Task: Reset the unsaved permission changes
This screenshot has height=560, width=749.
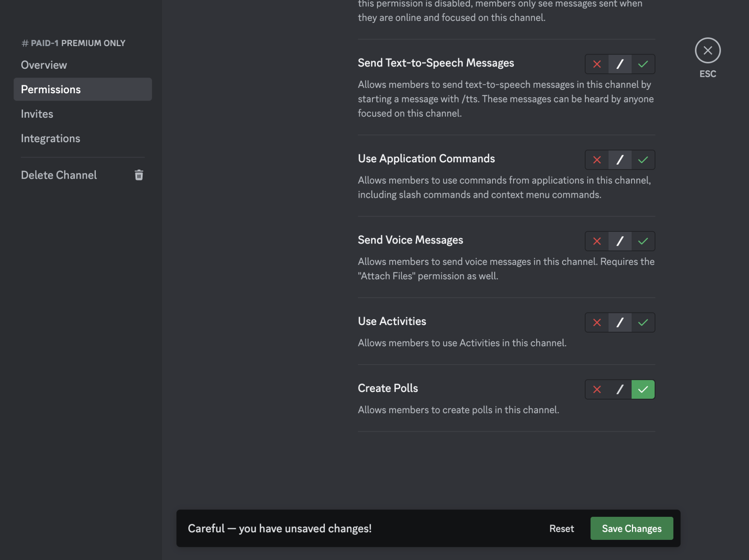Action: 561,528
